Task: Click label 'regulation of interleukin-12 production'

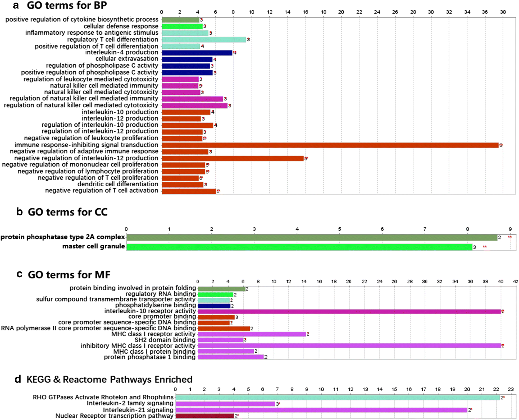Action: (x=100, y=131)
